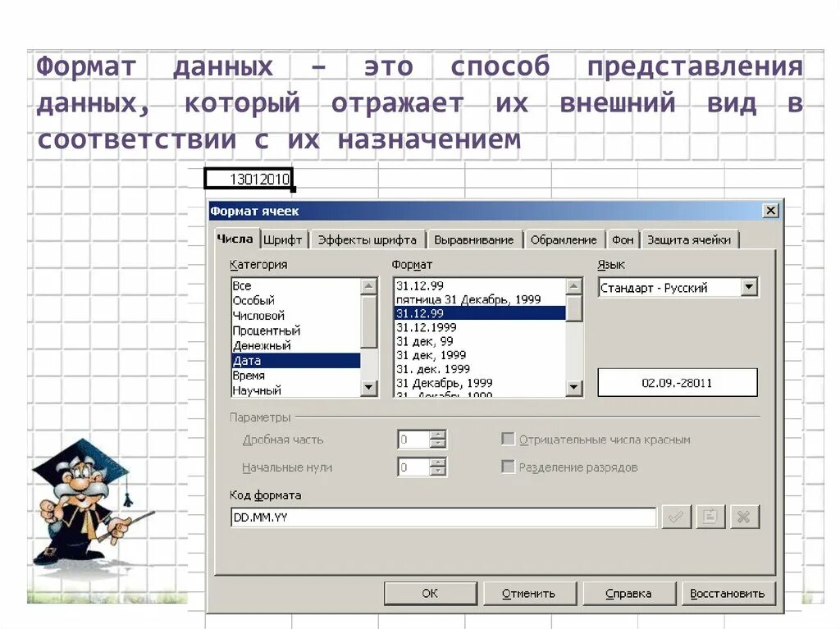Decrease Дробная часть spinner value
This screenshot has height=629, width=840.
pyautogui.click(x=438, y=444)
